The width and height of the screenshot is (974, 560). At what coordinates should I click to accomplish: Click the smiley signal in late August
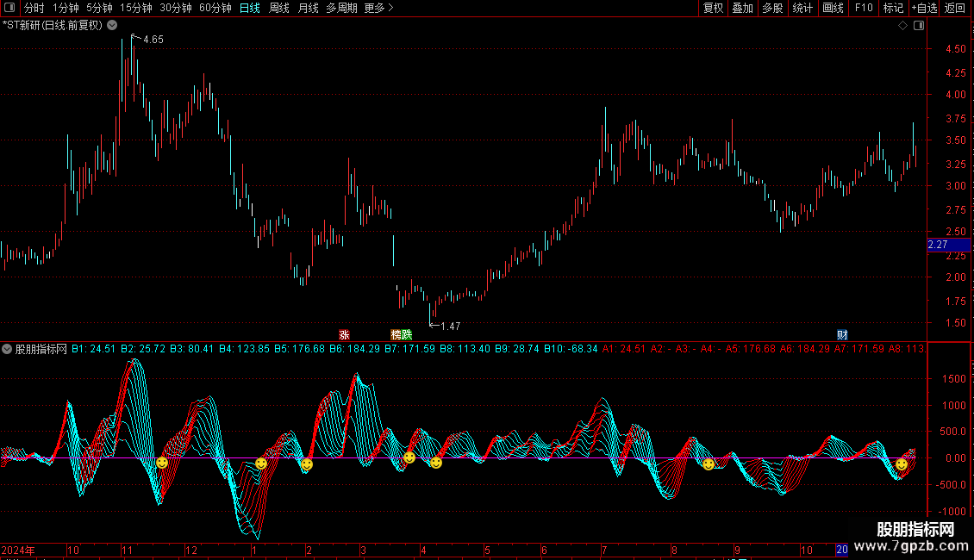coord(709,464)
